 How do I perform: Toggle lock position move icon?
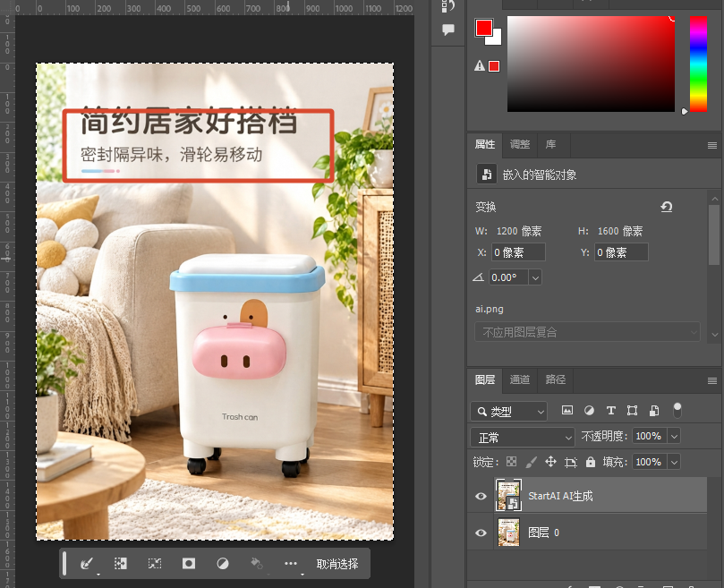coord(550,462)
